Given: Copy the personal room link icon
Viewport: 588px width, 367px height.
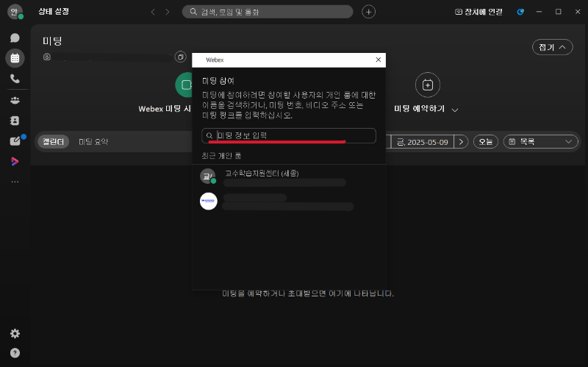Looking at the screenshot, I should coord(180,57).
